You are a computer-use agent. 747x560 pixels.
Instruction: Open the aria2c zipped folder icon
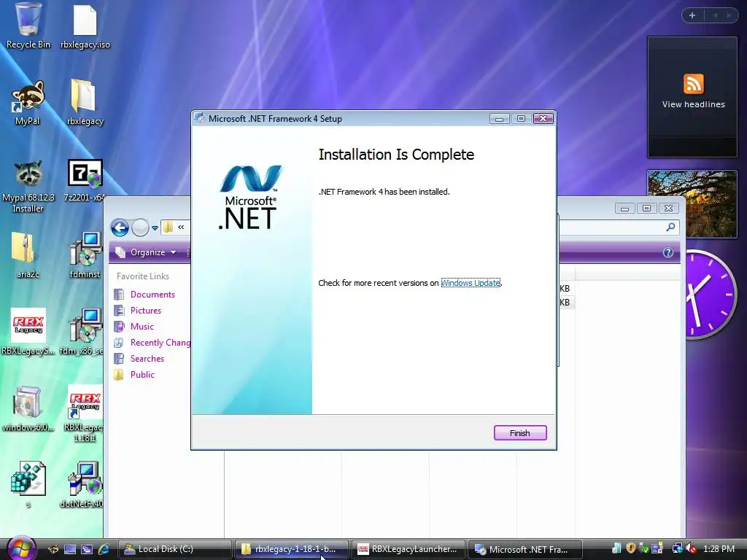pos(28,256)
